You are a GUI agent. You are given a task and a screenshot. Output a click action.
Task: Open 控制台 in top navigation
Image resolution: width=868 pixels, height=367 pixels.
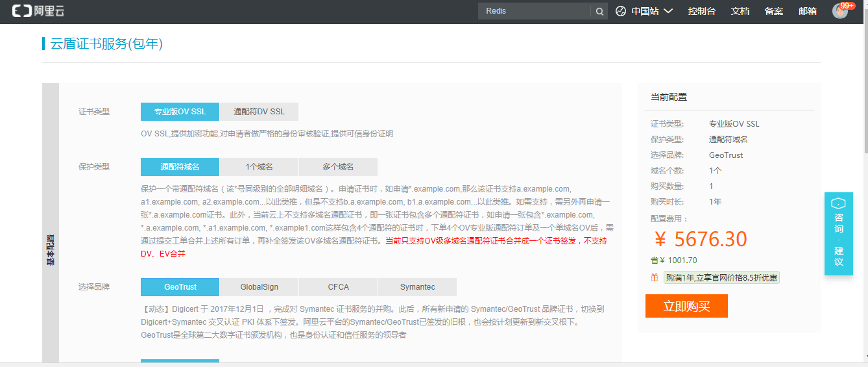[x=701, y=11]
